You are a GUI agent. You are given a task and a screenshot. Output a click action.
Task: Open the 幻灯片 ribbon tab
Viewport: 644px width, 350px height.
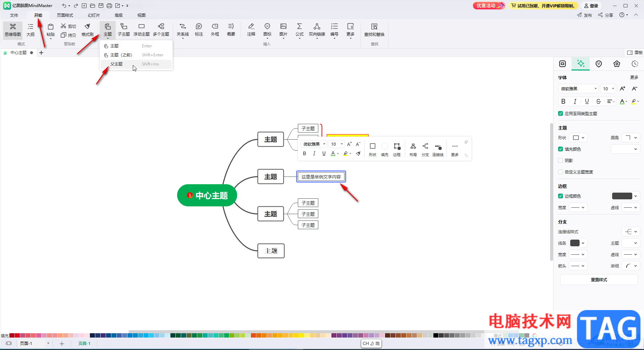tap(94, 15)
